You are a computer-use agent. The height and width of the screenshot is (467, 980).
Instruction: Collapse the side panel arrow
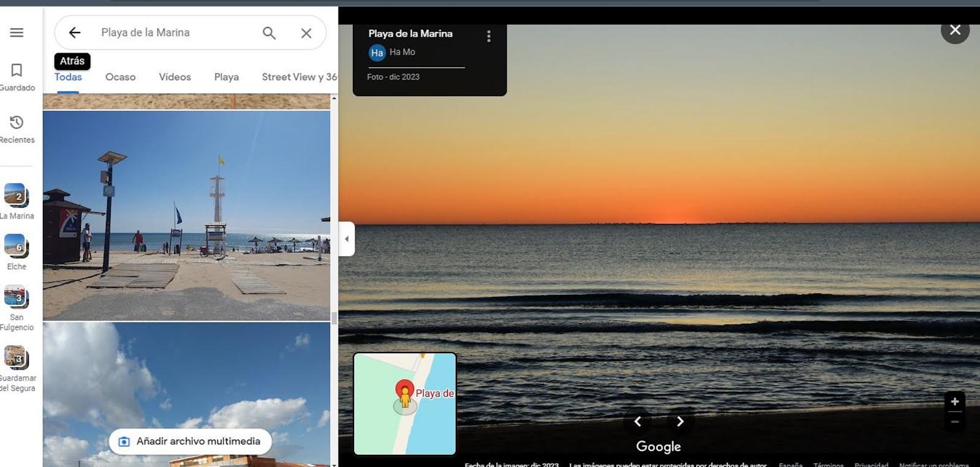[347, 239]
